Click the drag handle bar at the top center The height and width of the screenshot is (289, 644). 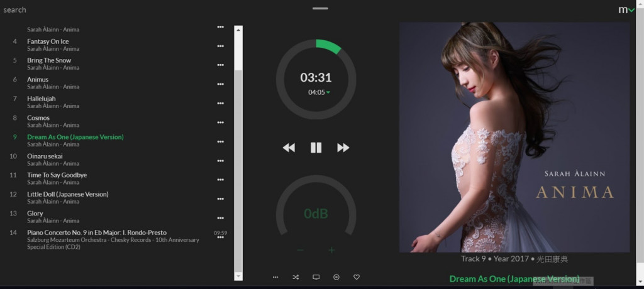[320, 8]
